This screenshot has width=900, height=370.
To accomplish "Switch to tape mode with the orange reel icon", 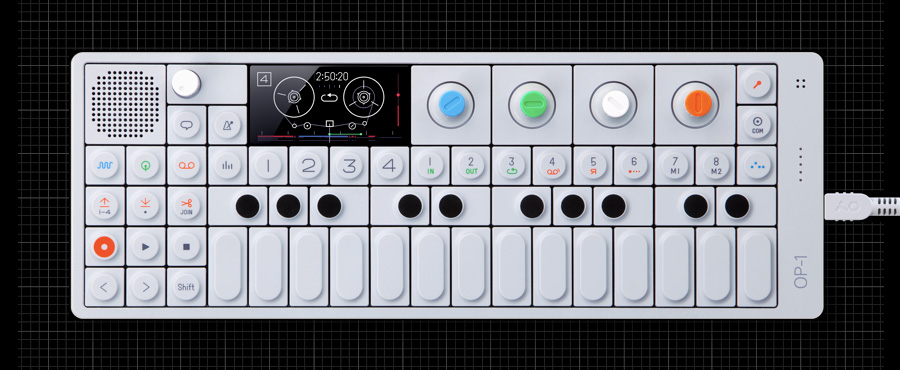I will (x=186, y=165).
